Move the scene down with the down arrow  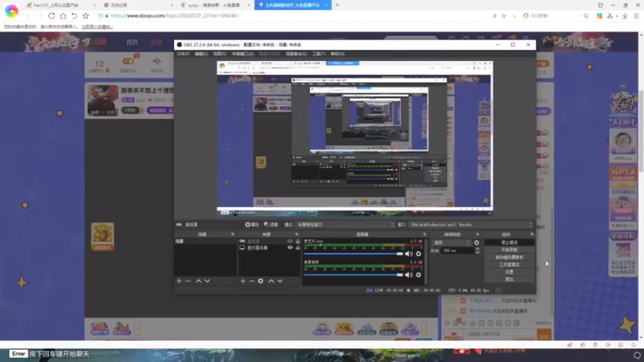point(207,281)
